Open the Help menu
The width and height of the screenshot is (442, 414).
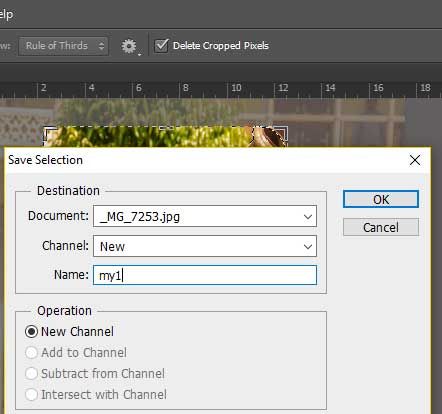point(6,14)
